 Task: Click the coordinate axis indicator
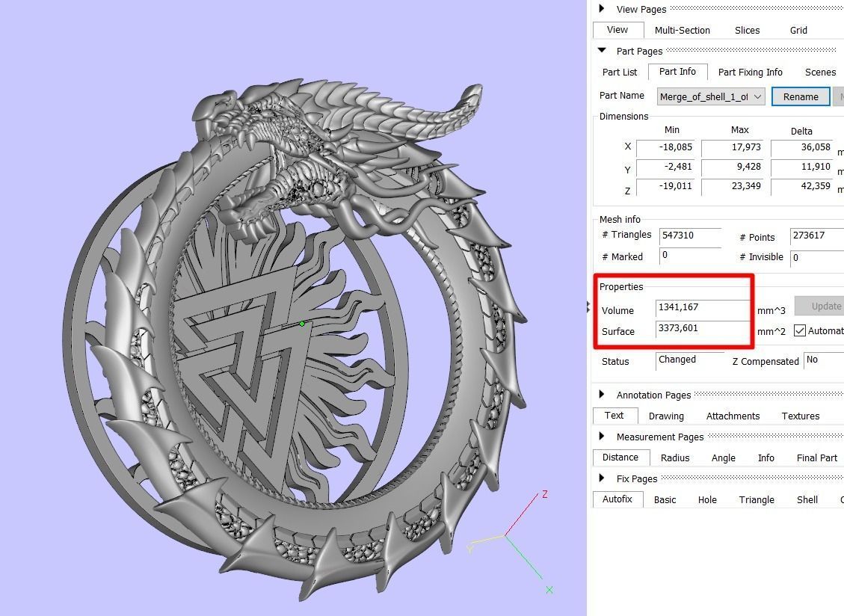point(508,541)
